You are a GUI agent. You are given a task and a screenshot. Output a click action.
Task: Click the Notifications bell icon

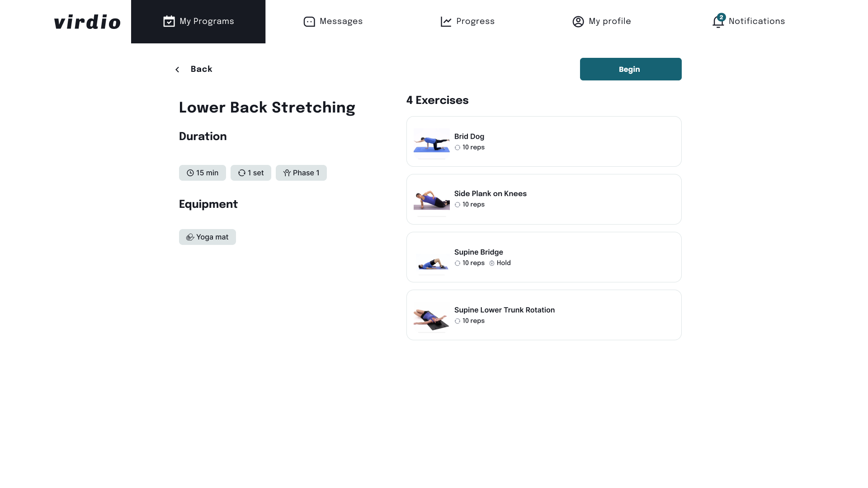click(x=718, y=22)
